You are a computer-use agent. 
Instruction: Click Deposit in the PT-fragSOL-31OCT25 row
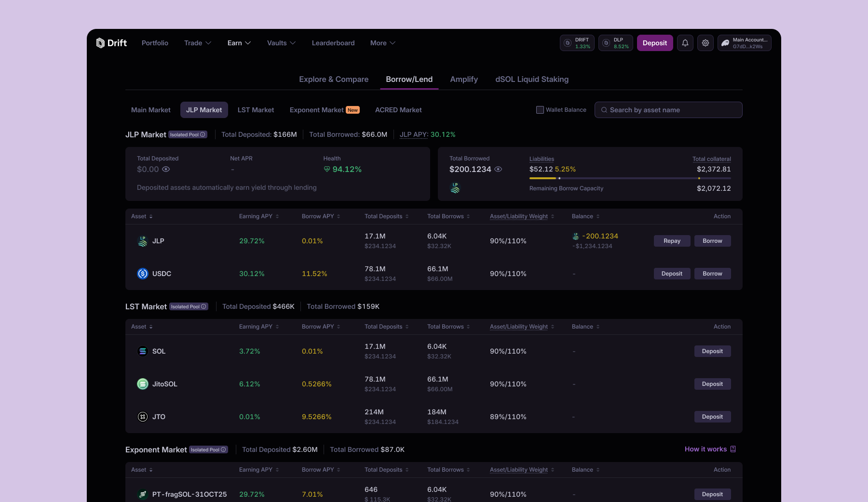click(713, 494)
